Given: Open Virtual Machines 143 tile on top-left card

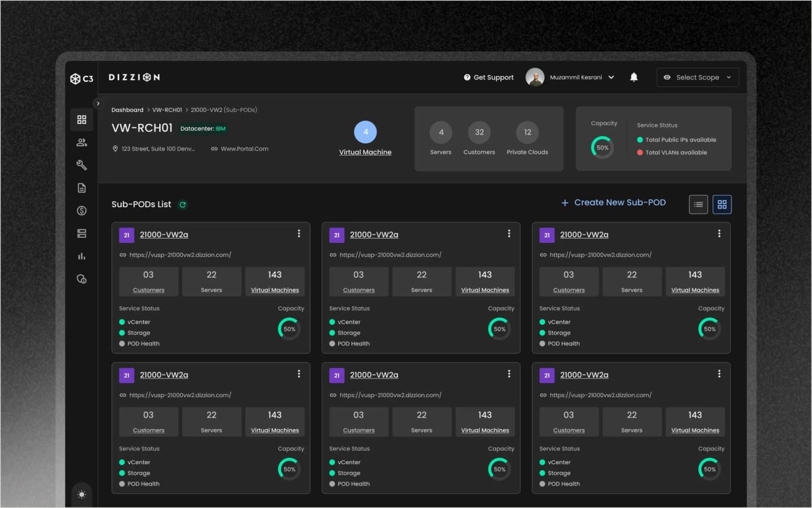Looking at the screenshot, I should (275, 281).
